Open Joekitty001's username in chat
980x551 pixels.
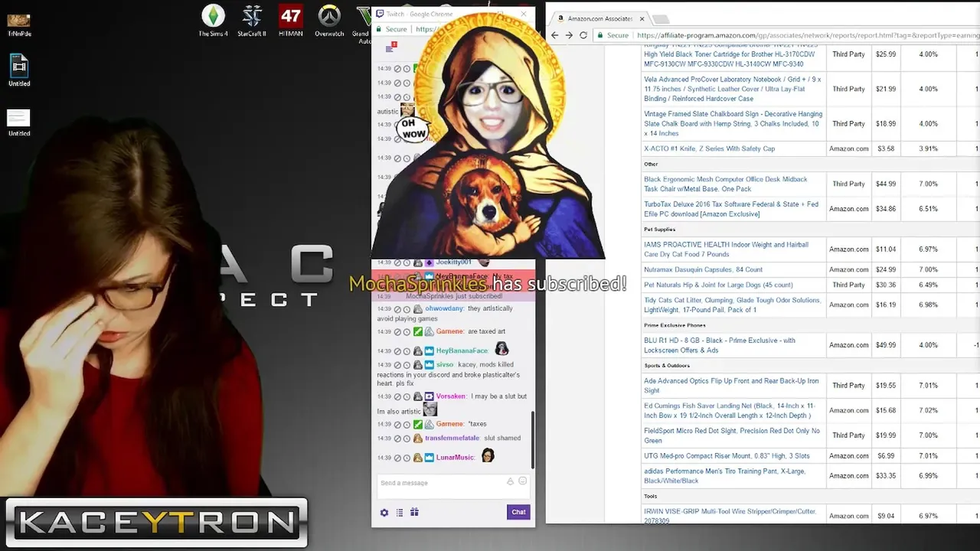tap(454, 262)
